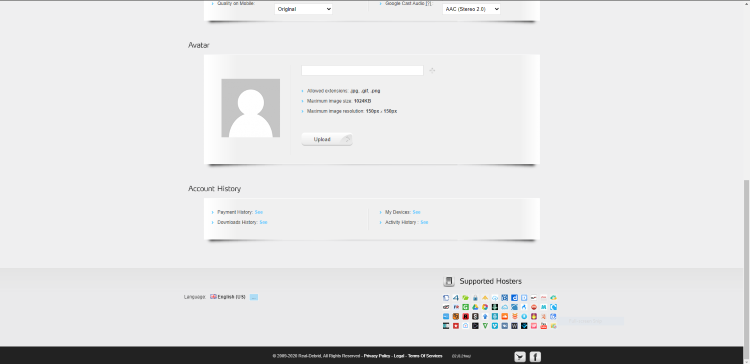This screenshot has width=750, height=364.
Task: Open the Facebook icon in footer
Action: pyautogui.click(x=535, y=356)
